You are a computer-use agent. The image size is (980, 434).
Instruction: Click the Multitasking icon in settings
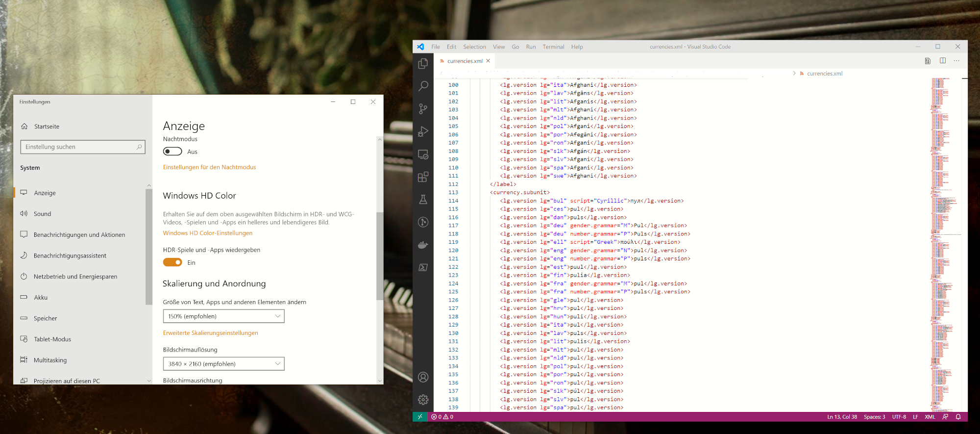tap(24, 360)
